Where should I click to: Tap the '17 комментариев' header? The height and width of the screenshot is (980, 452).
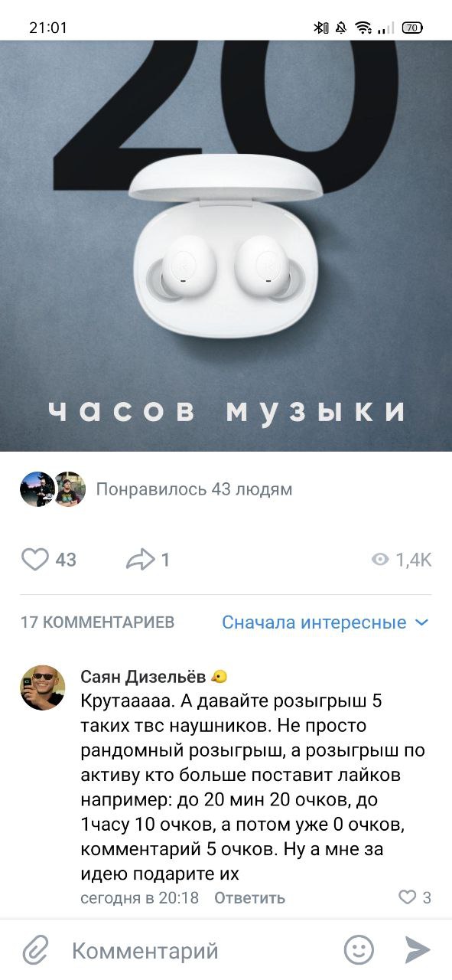(97, 622)
